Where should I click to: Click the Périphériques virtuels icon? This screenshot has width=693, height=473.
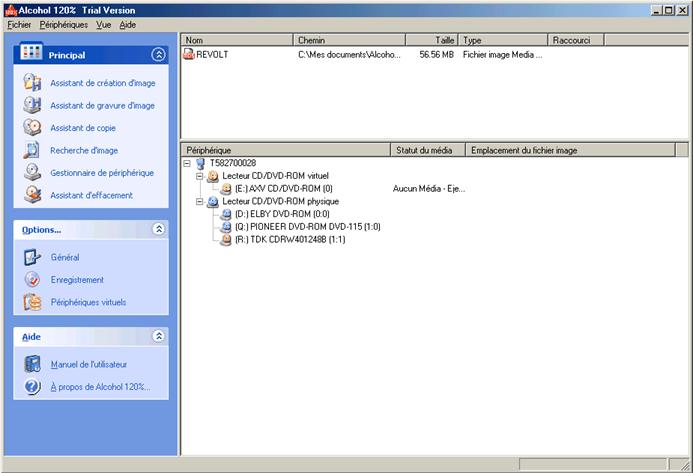tap(32, 302)
